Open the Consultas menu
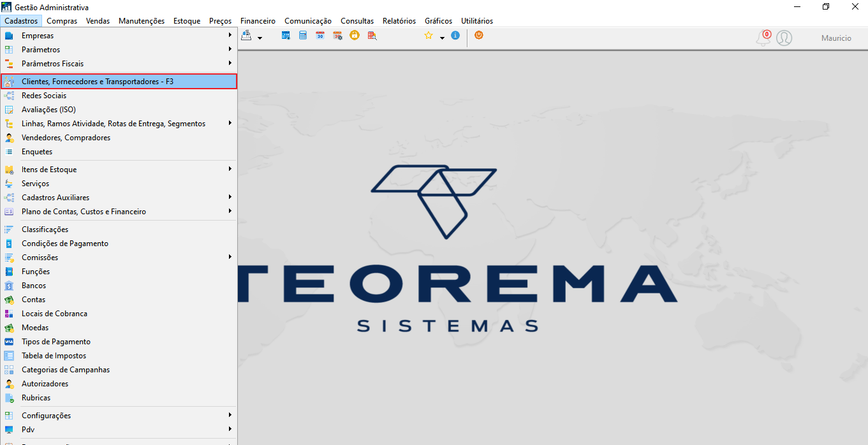The image size is (868, 445). [x=357, y=21]
